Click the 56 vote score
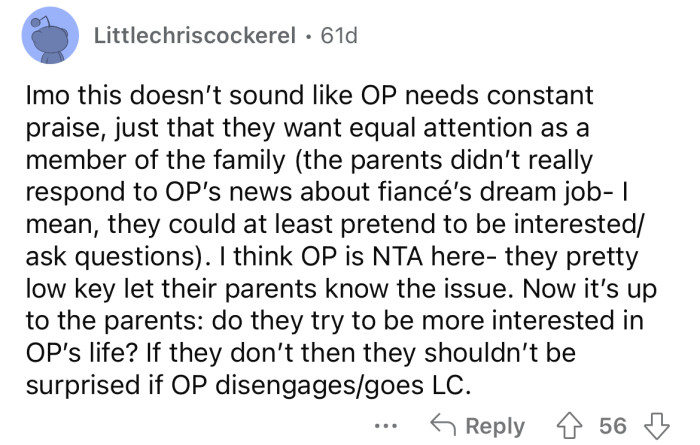700x445 pixels. 613,426
